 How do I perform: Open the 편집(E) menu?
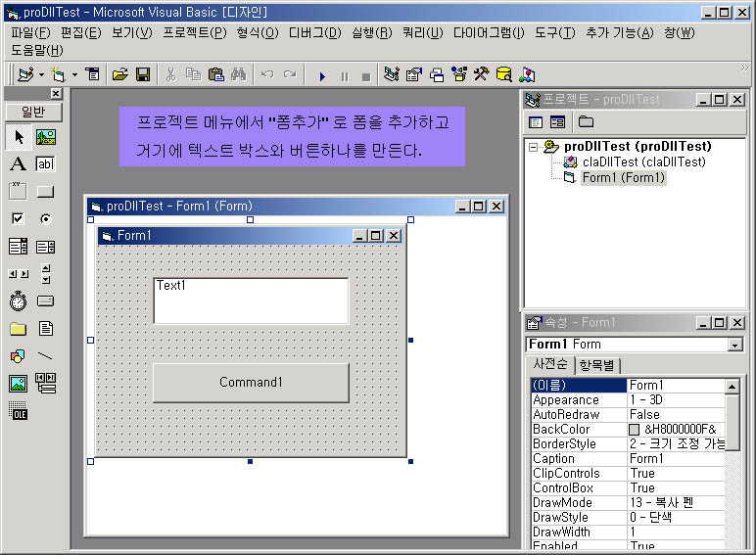81,32
